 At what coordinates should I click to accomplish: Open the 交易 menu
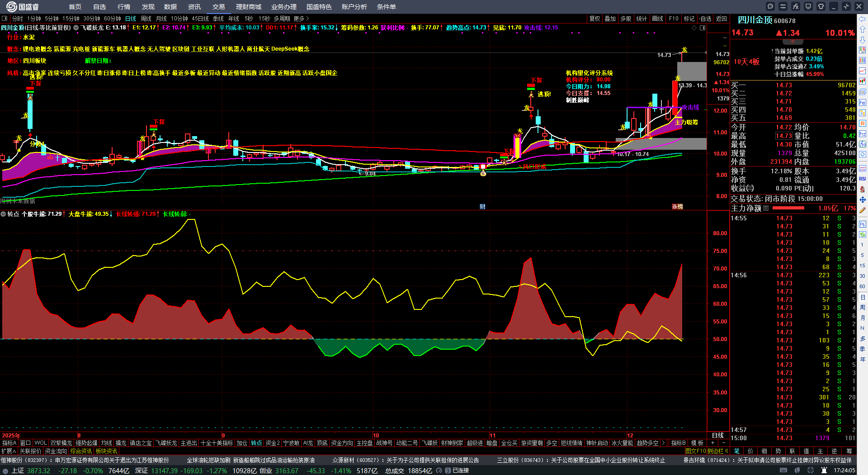coord(219,7)
